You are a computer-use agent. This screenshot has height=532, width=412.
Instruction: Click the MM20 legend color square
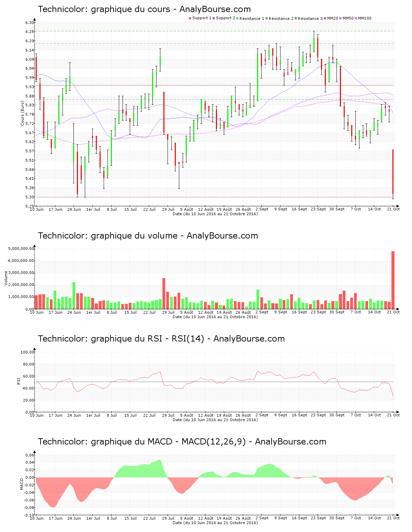(325, 18)
